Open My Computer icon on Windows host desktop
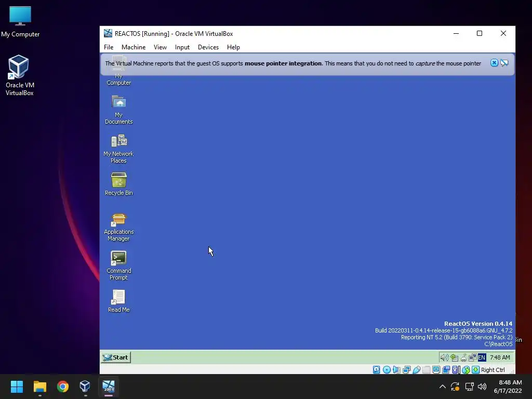This screenshot has width=532, height=399. coord(20,21)
